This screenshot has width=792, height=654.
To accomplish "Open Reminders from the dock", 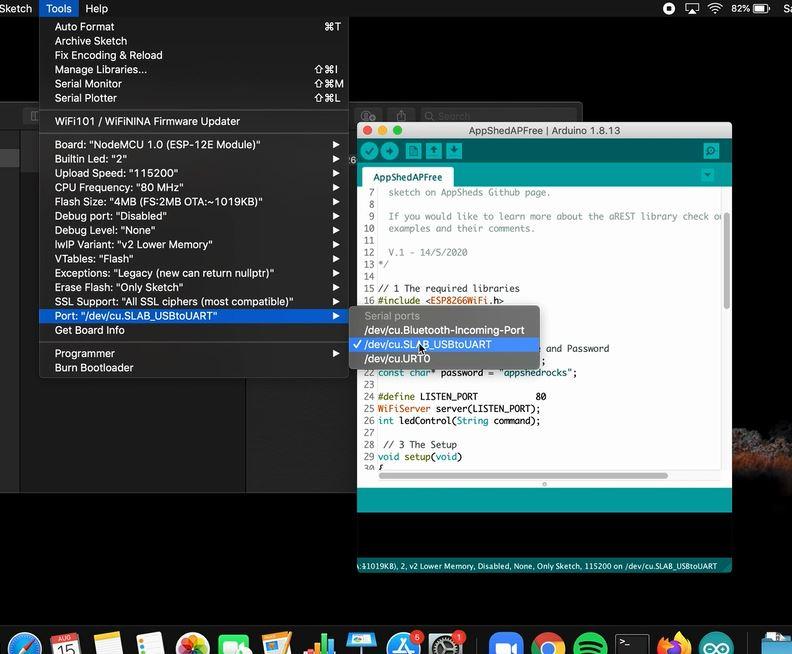I will tap(150, 643).
